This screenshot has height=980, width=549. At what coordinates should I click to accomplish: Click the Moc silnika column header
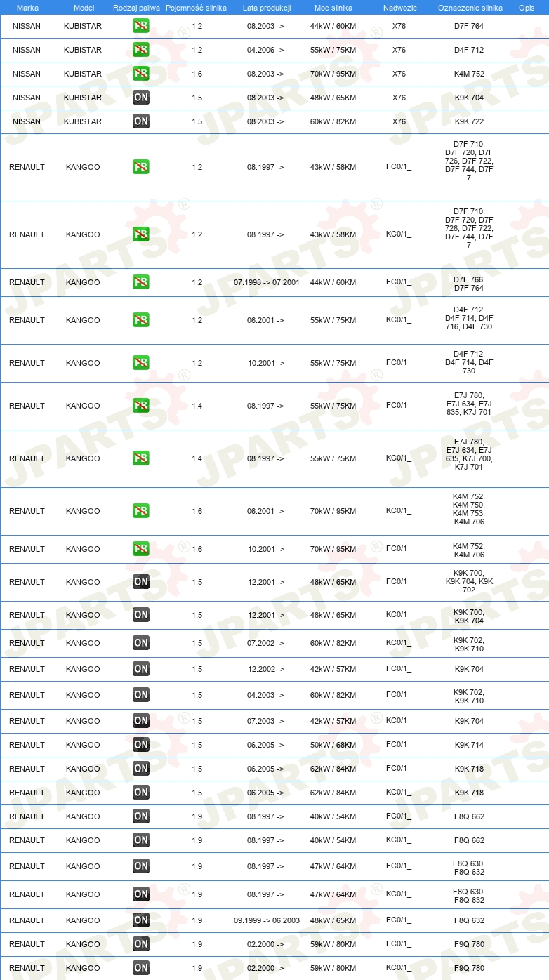(333, 8)
